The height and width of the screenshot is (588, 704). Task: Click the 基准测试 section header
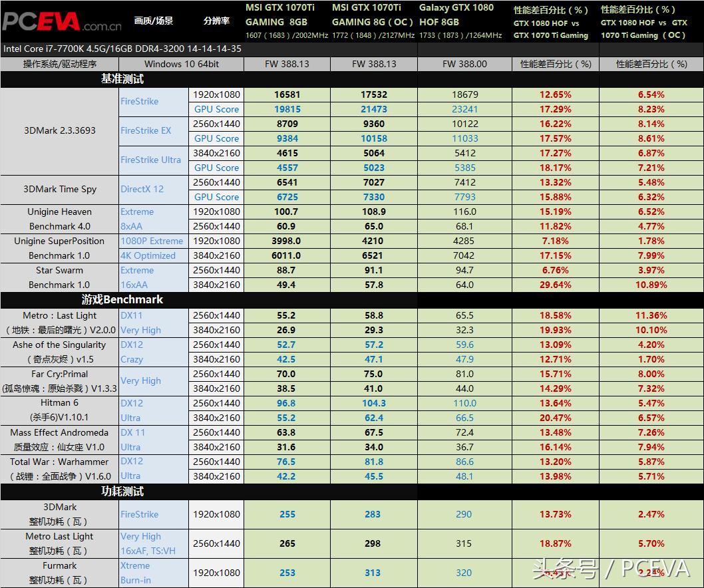(122, 79)
